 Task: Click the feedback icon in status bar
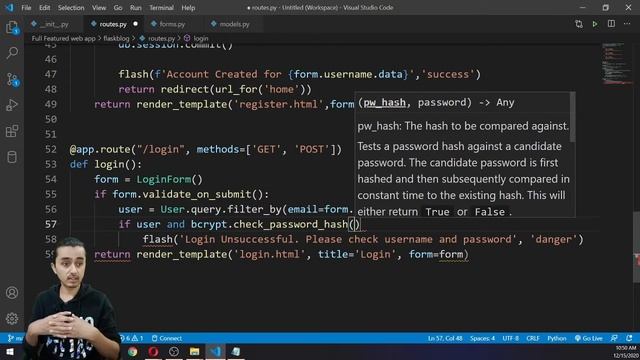click(x=614, y=338)
